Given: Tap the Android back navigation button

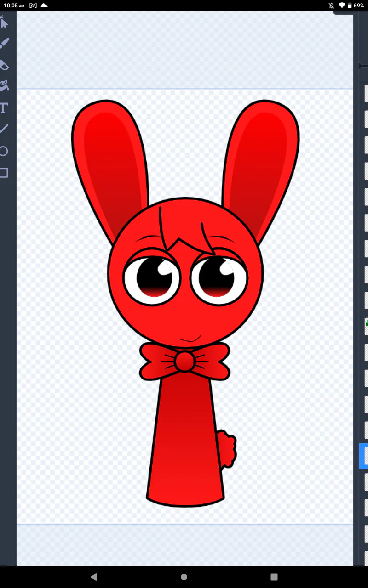Looking at the screenshot, I should [x=93, y=577].
